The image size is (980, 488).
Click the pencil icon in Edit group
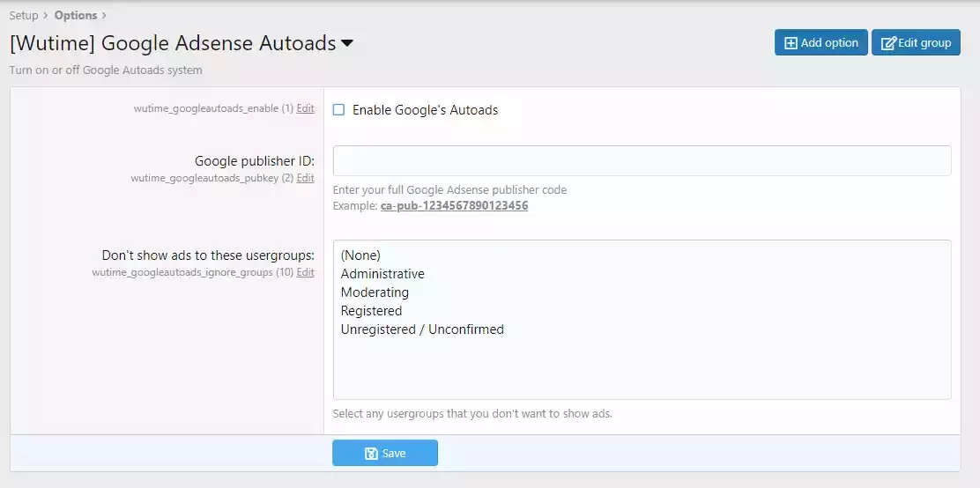click(x=888, y=43)
